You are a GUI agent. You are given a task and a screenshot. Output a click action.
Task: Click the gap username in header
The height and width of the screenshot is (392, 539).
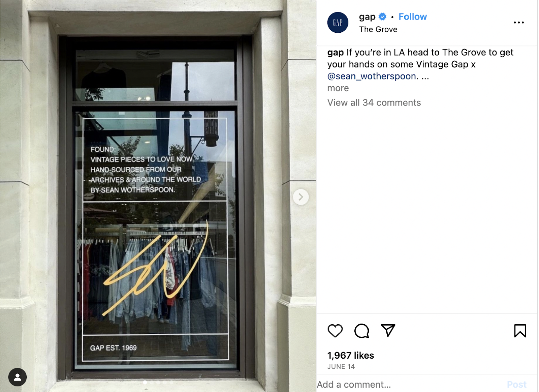tap(367, 17)
